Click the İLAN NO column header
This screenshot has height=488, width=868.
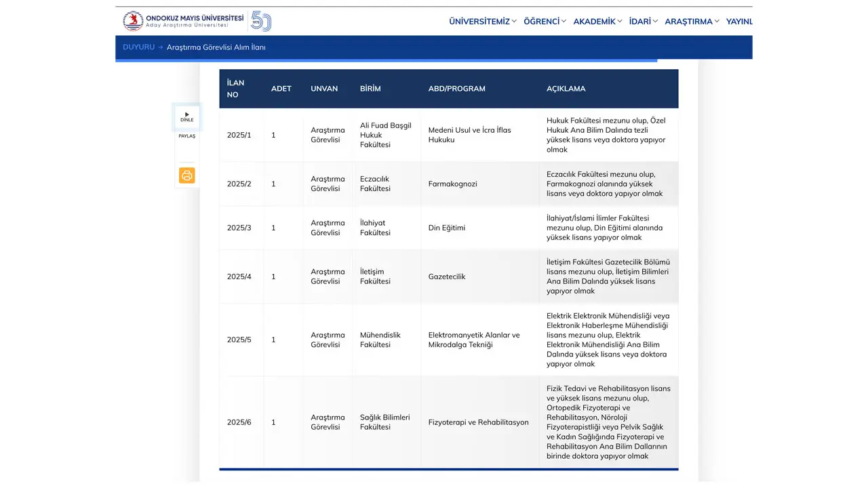coord(235,89)
